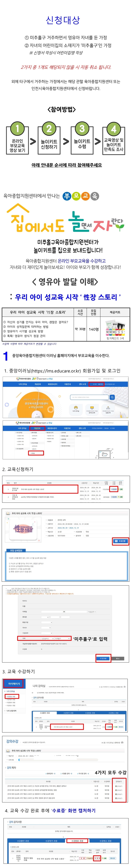The width and height of the screenshot is (131, 868).
Task: Open 회원정보관리 in the homepage navigation bar
Action: coord(52,384)
